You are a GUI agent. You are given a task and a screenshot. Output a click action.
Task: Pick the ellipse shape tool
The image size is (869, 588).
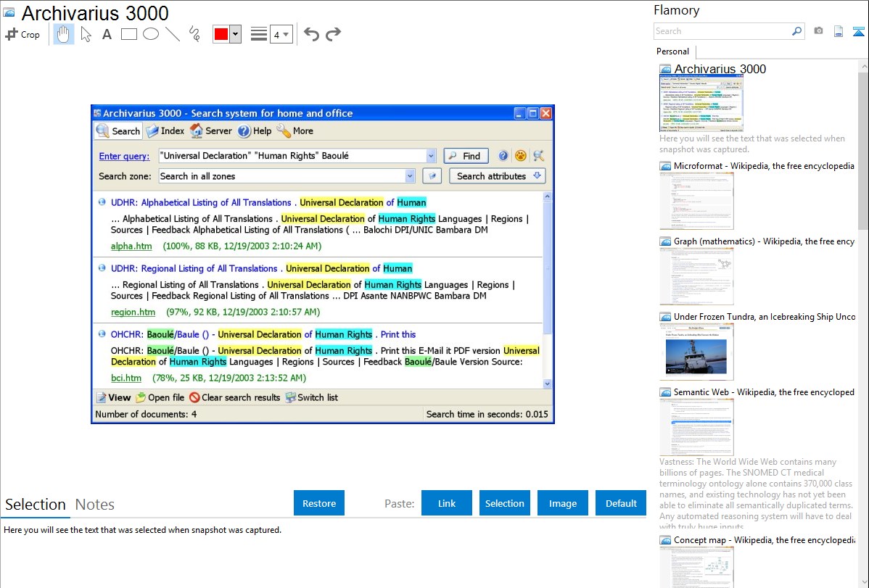coord(150,34)
